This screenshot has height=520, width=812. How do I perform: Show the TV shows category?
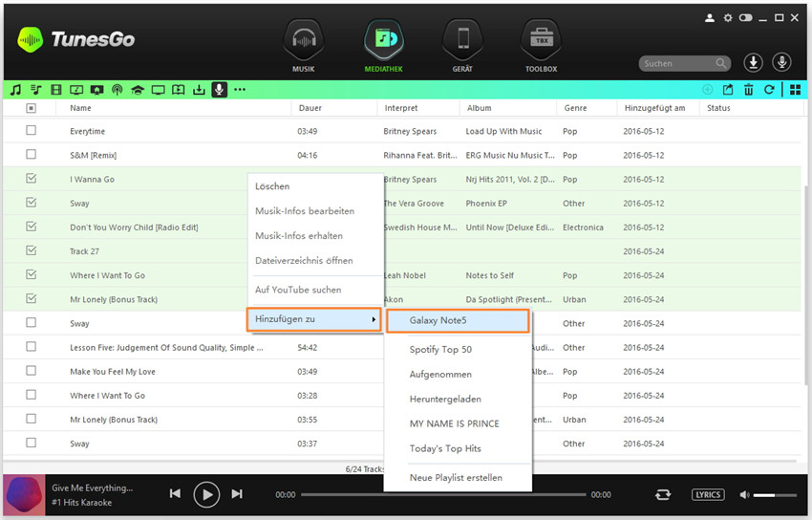(158, 90)
